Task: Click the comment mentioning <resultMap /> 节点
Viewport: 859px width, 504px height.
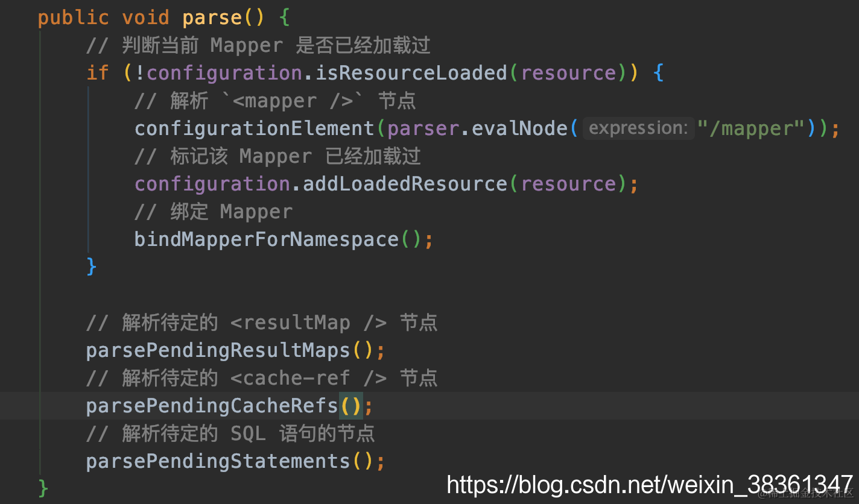Action: click(x=262, y=323)
